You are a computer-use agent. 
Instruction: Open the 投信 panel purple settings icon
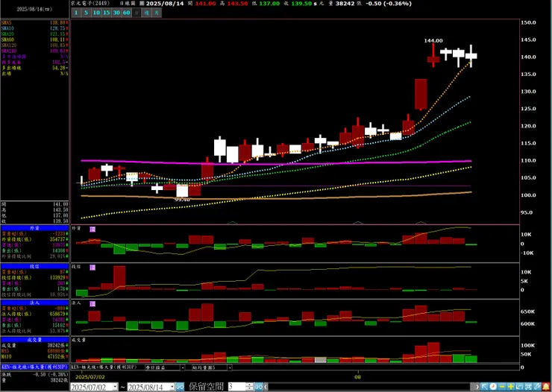pyautogui.click(x=92, y=268)
